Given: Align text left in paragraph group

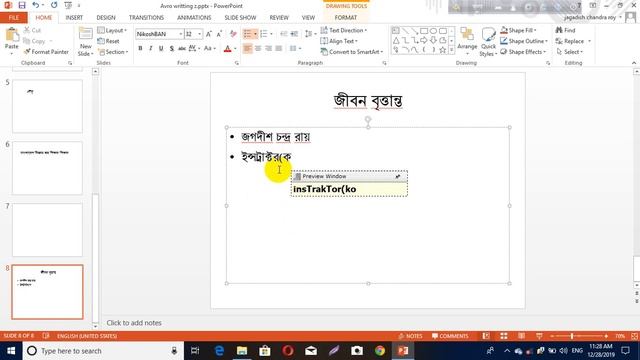Looking at the screenshot, I should [x=247, y=49].
